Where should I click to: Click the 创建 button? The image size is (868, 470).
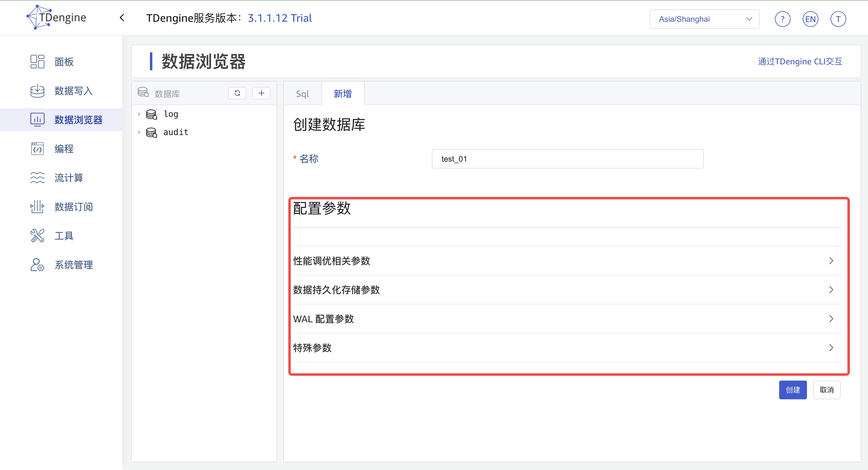click(792, 390)
